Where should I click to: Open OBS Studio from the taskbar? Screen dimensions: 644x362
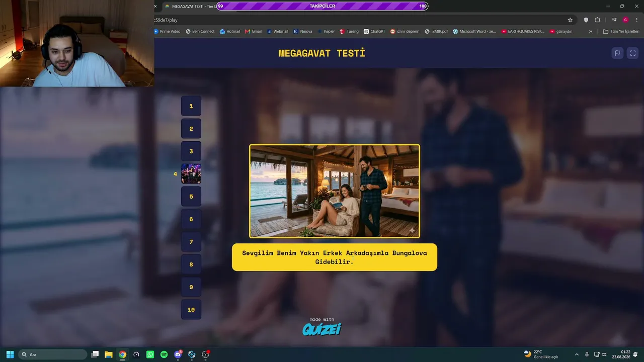(205, 354)
